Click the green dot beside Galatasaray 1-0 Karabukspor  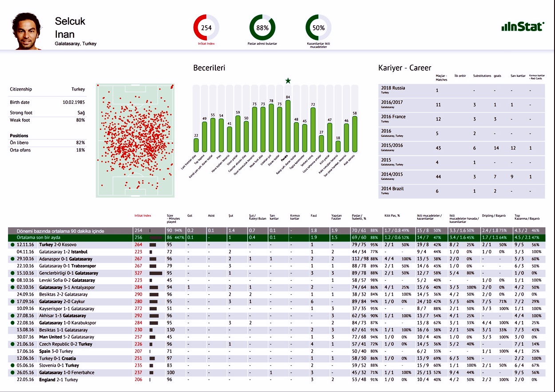coord(13,323)
